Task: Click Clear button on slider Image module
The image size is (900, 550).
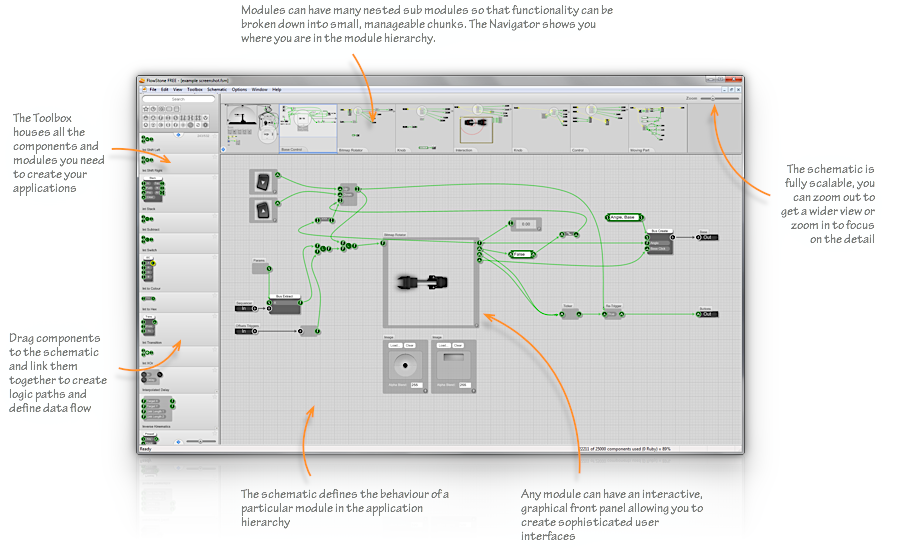Action: point(458,346)
